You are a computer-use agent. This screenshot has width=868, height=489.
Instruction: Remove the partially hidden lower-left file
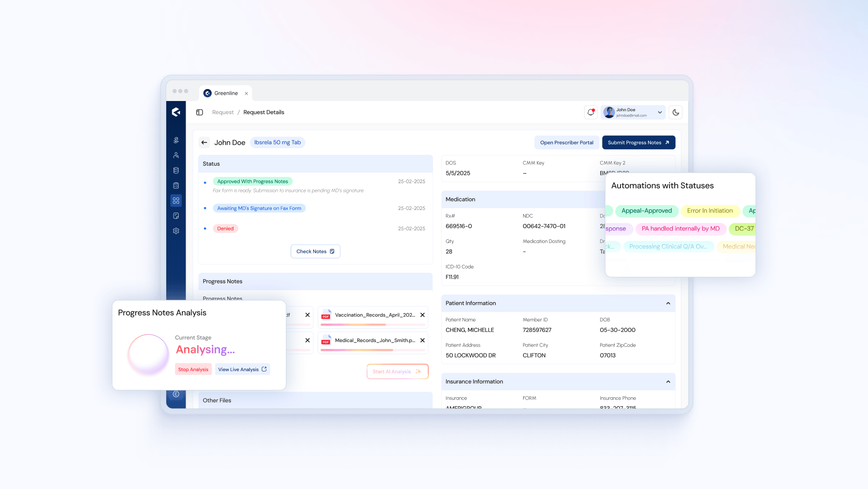pyautogui.click(x=308, y=340)
